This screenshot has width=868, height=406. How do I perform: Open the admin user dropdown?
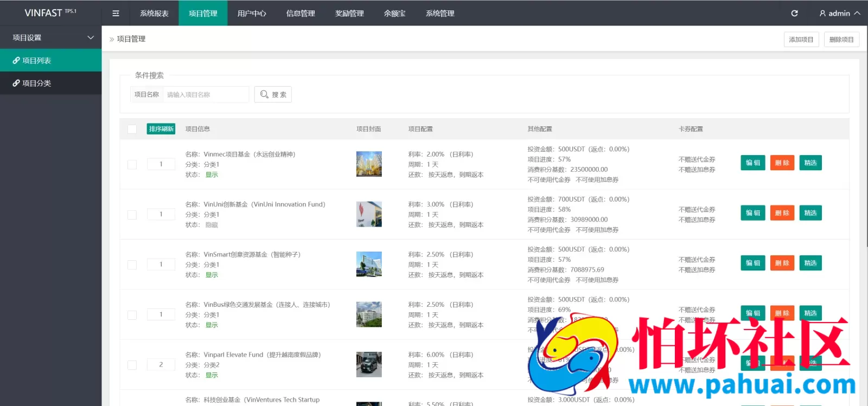coord(839,13)
